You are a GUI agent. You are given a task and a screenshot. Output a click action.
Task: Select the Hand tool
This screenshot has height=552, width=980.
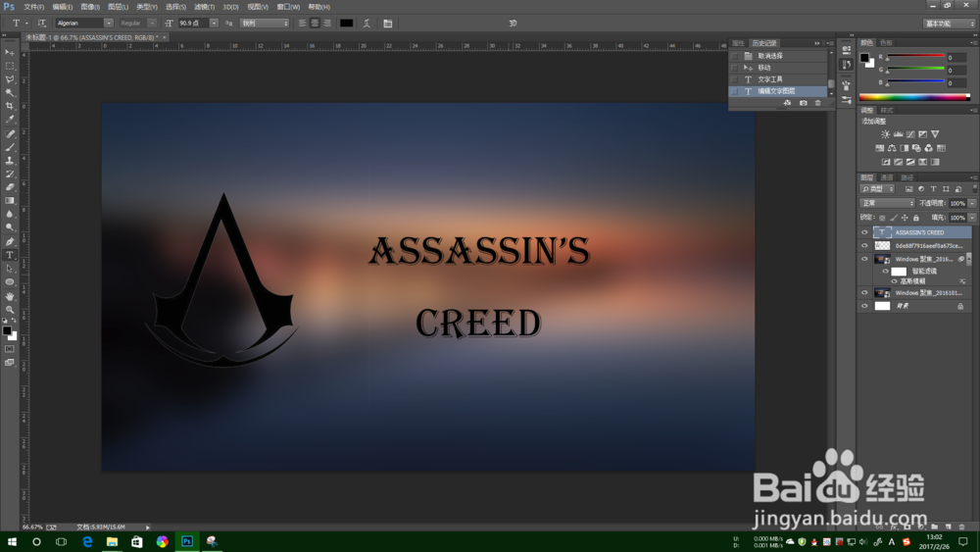tap(10, 296)
